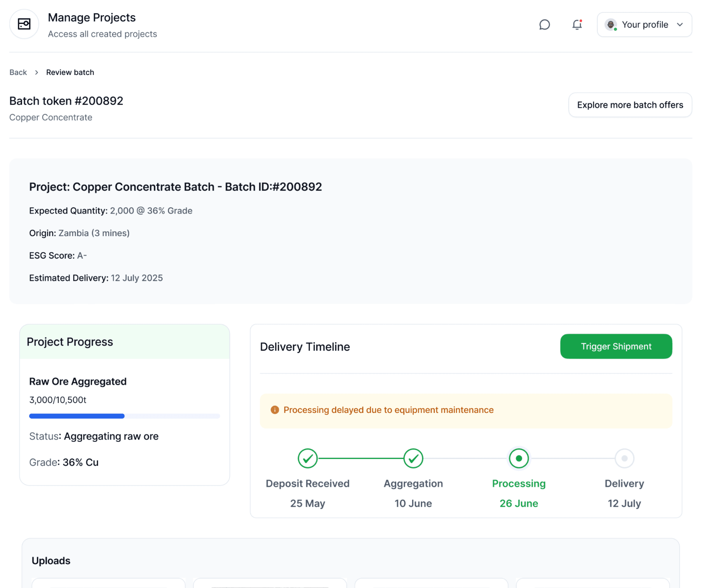Select the Processing step marker
This screenshot has height=588, width=702.
click(x=518, y=458)
